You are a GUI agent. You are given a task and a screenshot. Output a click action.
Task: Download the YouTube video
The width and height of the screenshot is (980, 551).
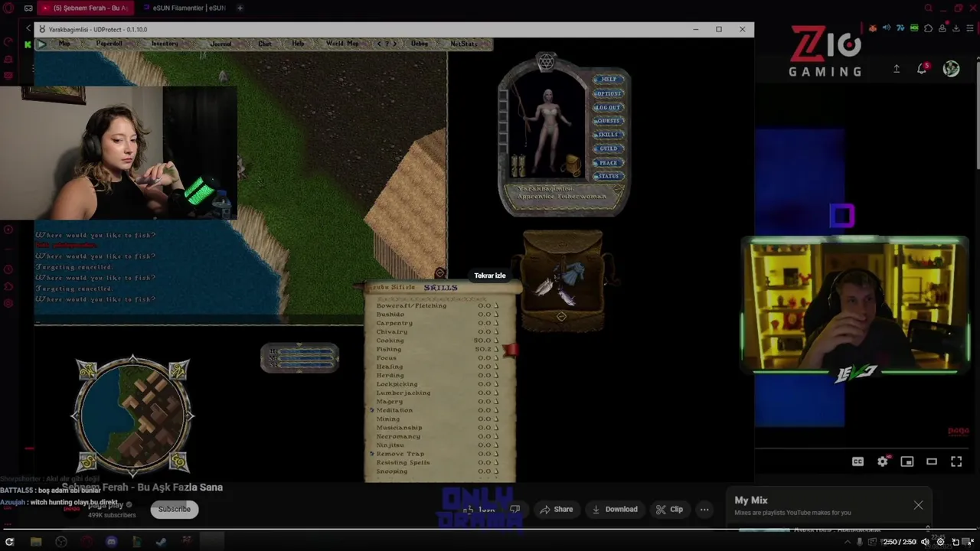click(615, 509)
